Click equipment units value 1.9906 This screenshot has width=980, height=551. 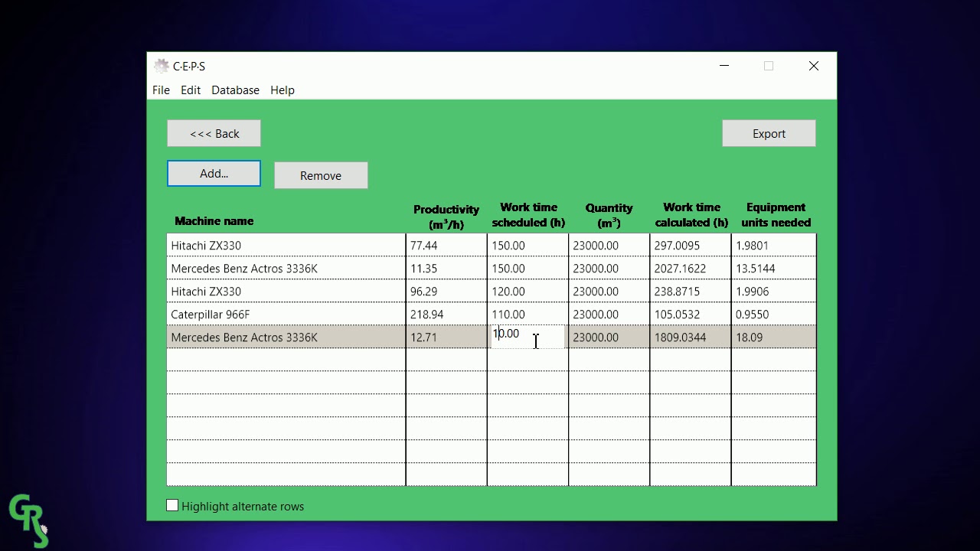pos(774,292)
